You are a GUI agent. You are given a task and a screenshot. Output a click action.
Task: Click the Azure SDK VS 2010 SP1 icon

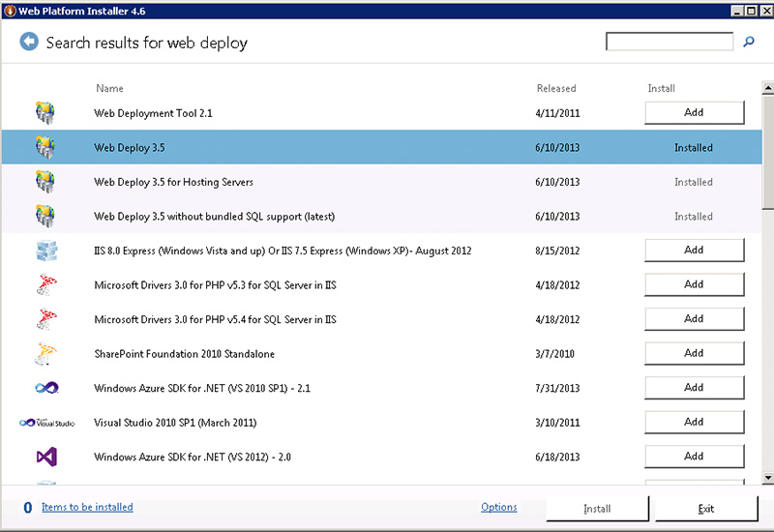click(45, 388)
